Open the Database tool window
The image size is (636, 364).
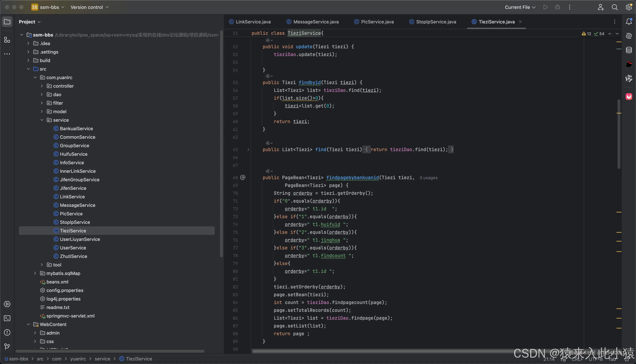(x=629, y=50)
